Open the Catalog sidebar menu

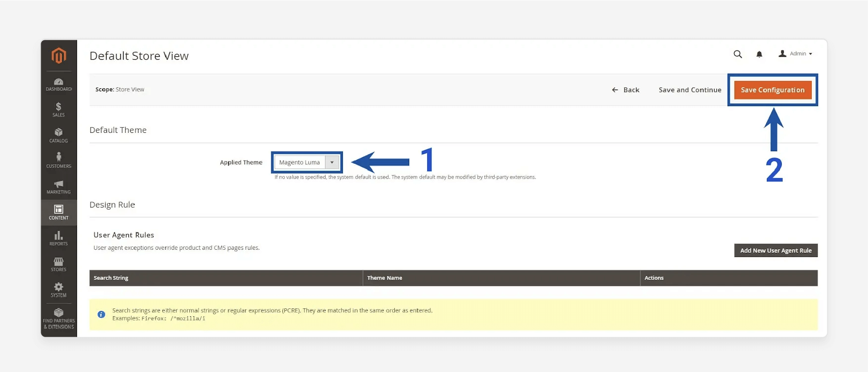click(x=59, y=135)
